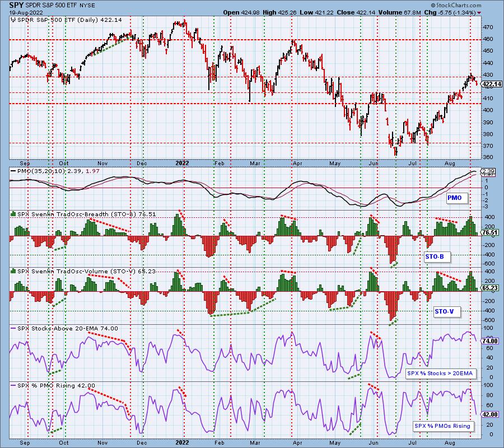Image resolution: width=504 pixels, height=448 pixels.
Task: Click the 422.14 price tag on right axis
Action: coord(491,84)
